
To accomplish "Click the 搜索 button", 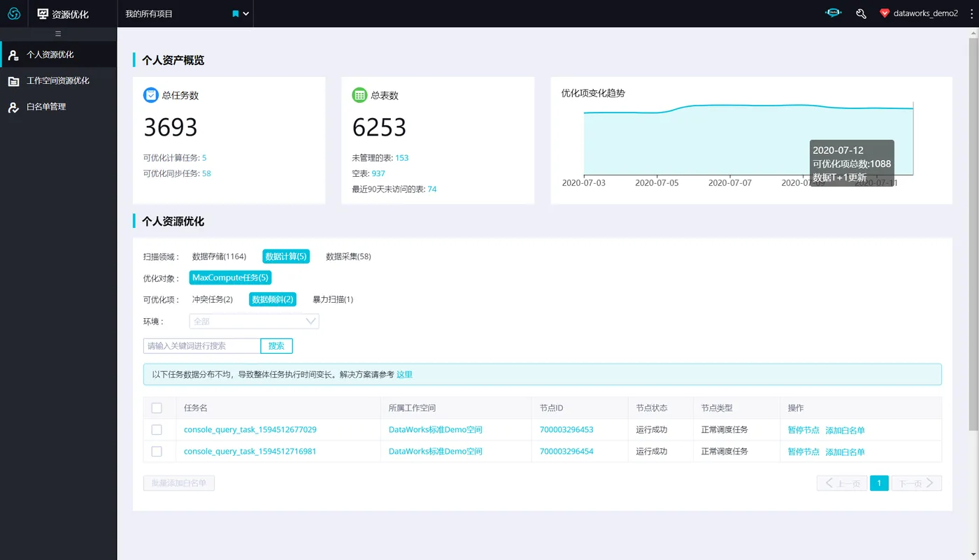I will click(276, 346).
